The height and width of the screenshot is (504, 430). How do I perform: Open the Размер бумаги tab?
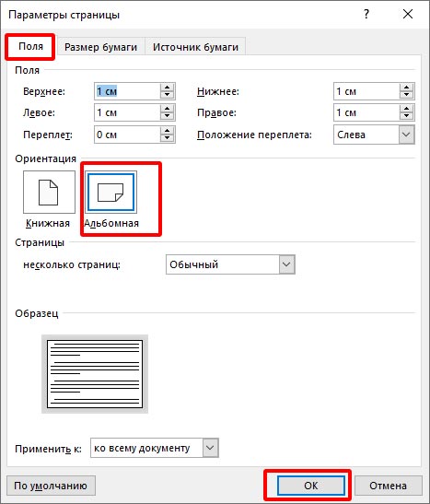[x=100, y=47]
